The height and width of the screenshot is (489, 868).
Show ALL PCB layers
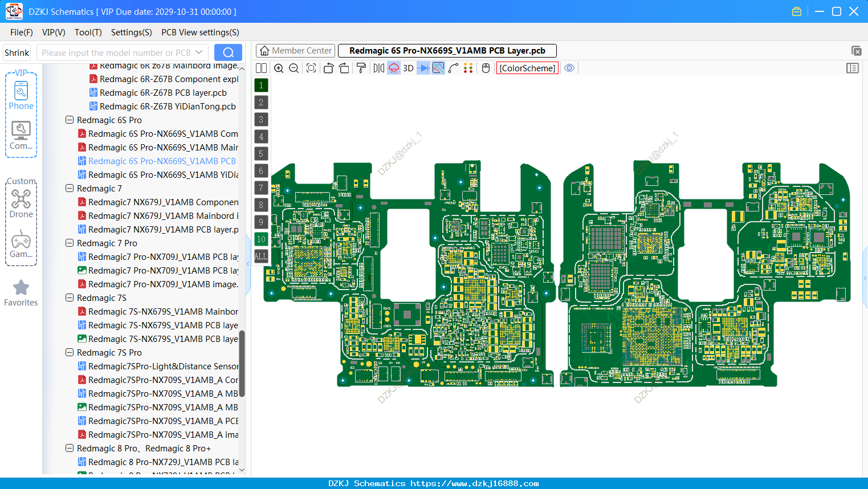pos(261,256)
